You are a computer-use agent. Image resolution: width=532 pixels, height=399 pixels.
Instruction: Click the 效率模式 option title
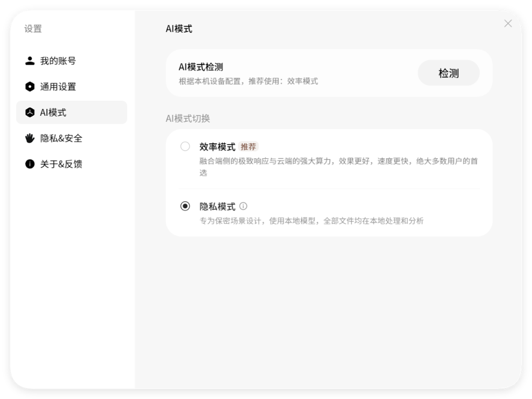217,147
